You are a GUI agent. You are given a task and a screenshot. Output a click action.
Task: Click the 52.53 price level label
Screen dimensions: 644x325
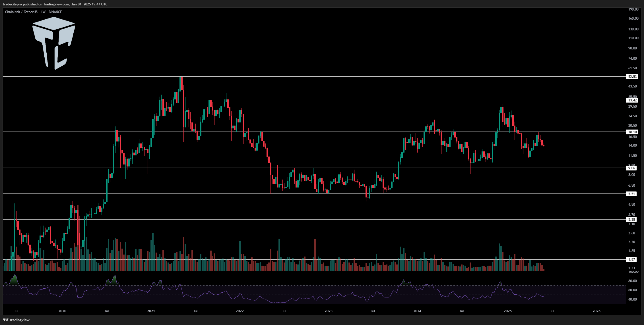[x=632, y=77]
